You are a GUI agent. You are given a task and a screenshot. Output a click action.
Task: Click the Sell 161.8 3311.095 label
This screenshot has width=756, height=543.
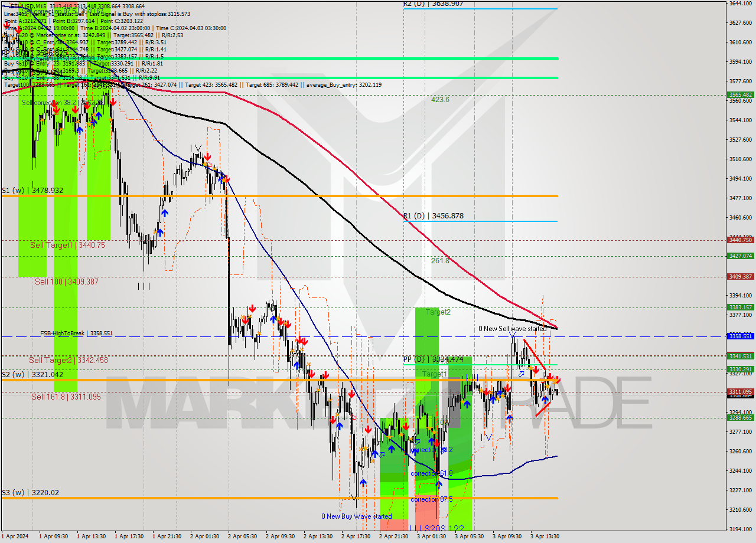(66, 397)
